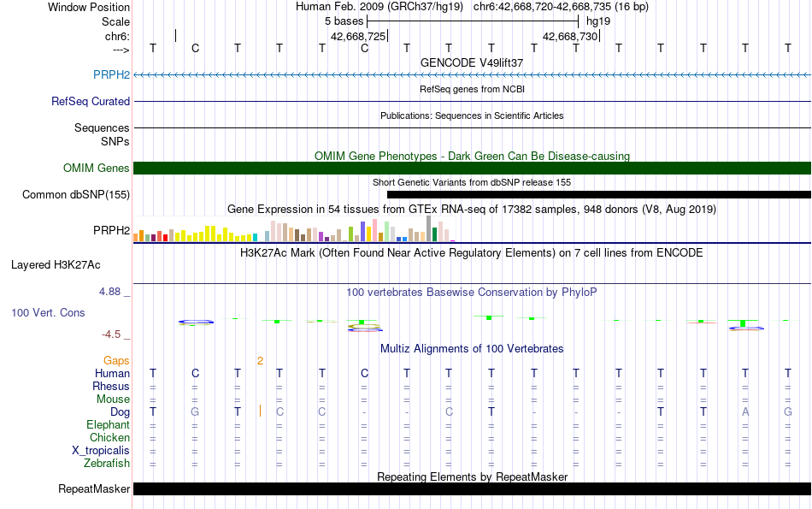Click the RepeatMasker track label
Viewport: 812px width, 509px height.
click(94, 488)
